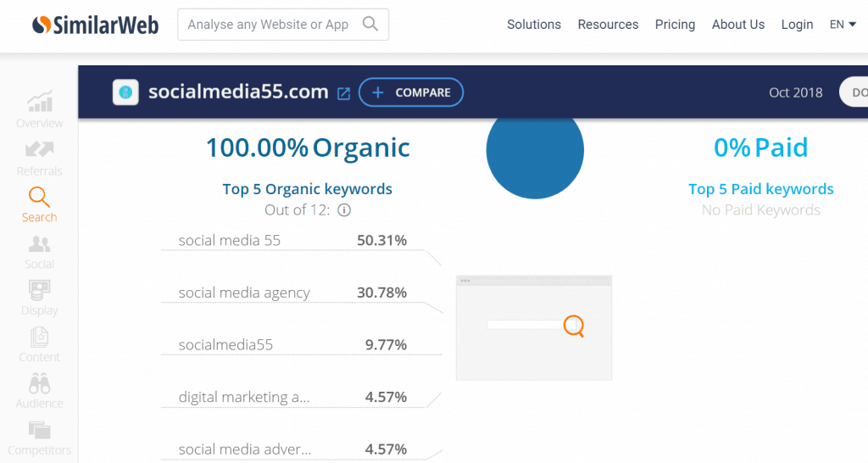Click the search browser illustration thumbnail
This screenshot has width=868, height=463.
tap(534, 328)
